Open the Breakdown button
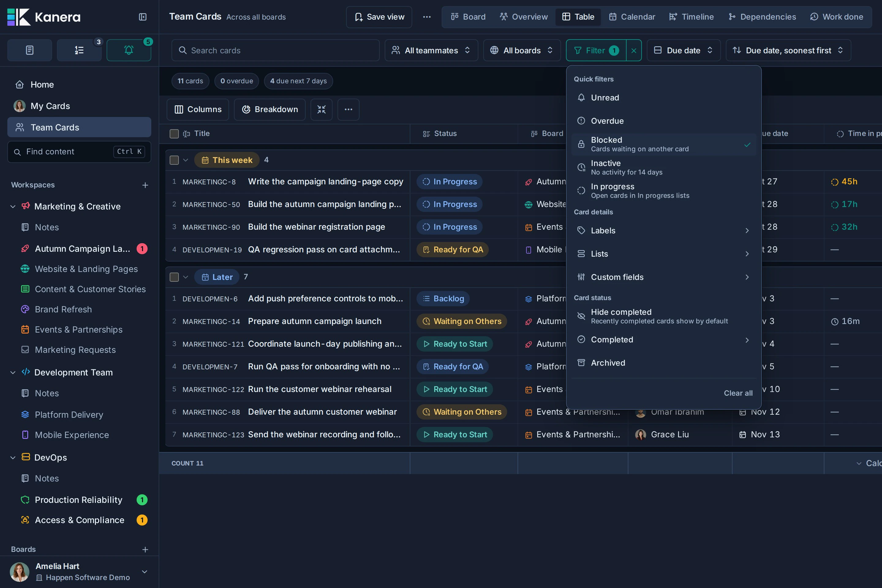882x588 pixels. (x=269, y=109)
